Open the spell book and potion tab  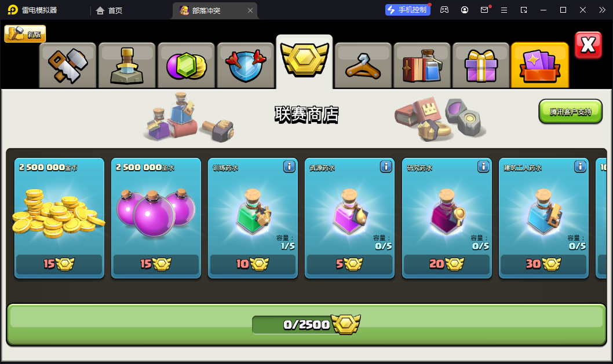422,65
